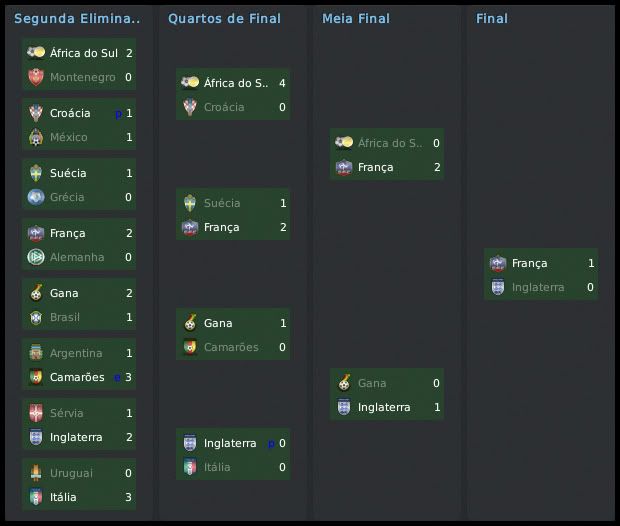The width and height of the screenshot is (620, 526).
Task: Click França's score in the Final match
Action: 591,263
